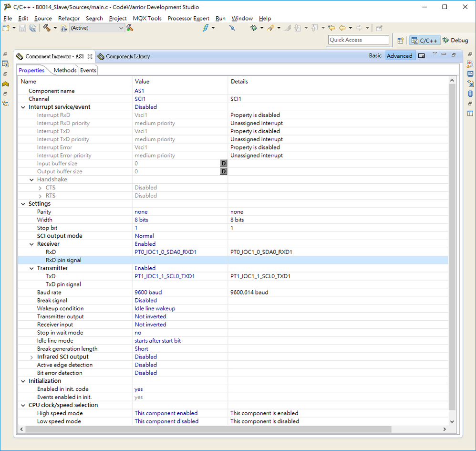The height and width of the screenshot is (451, 476).
Task: Select the Basic view mode
Action: pos(375,55)
